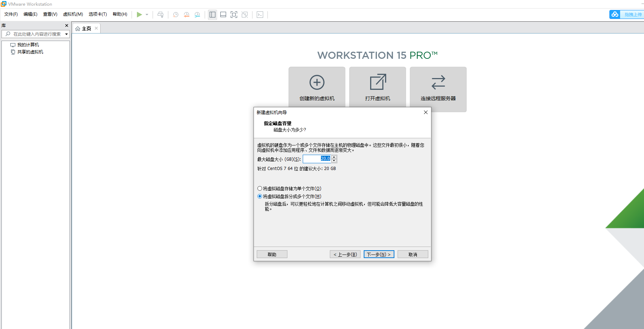Toggle the 拖拽上传 switch at top right
Image resolution: width=644 pixels, height=329 pixels.
626,14
